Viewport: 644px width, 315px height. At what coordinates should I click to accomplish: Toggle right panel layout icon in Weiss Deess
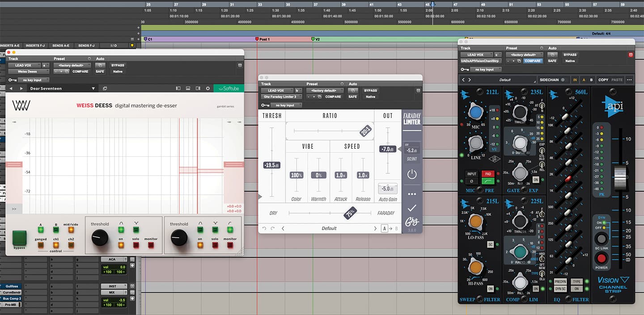(x=198, y=88)
